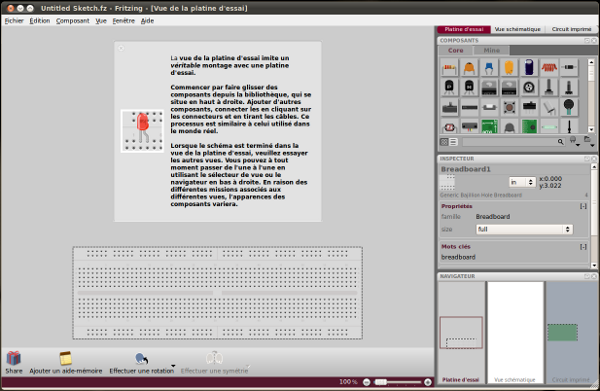
Task: Collapse the Mots clés section
Action: (583, 247)
